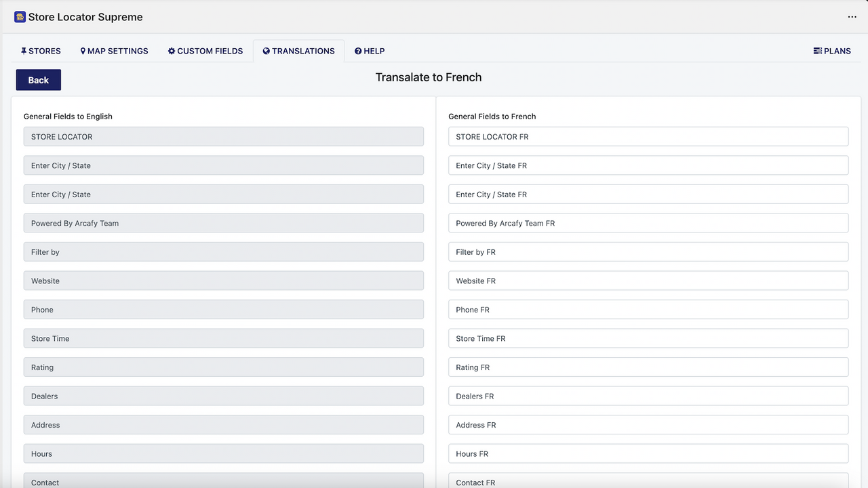
Task: Focus the second Enter City / State FR field
Action: coord(648,194)
